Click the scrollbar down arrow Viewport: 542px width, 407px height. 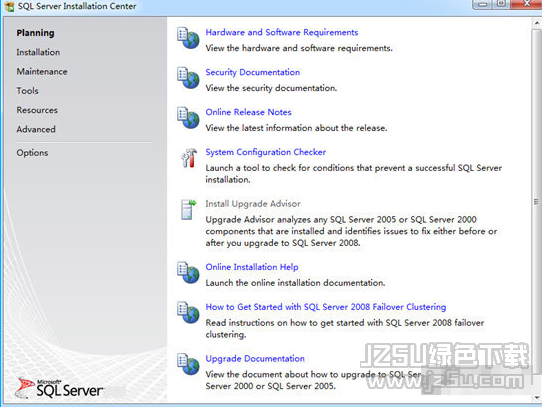pos(537,398)
